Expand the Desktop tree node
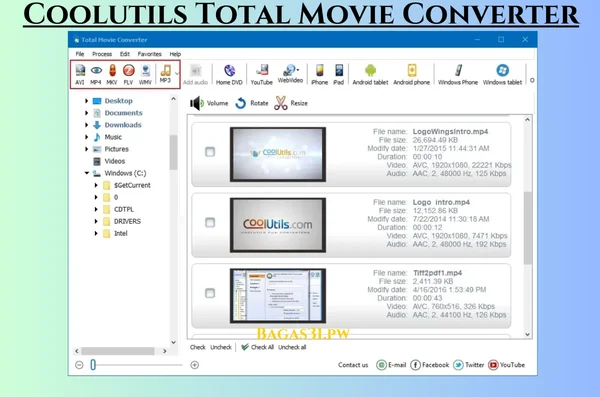This screenshot has width=600, height=397. tap(86, 101)
